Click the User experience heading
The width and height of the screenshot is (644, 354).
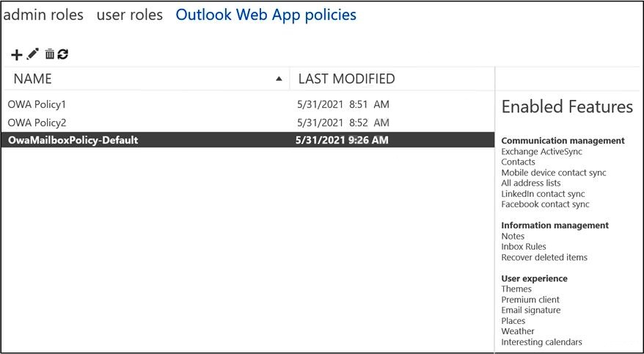(x=534, y=278)
